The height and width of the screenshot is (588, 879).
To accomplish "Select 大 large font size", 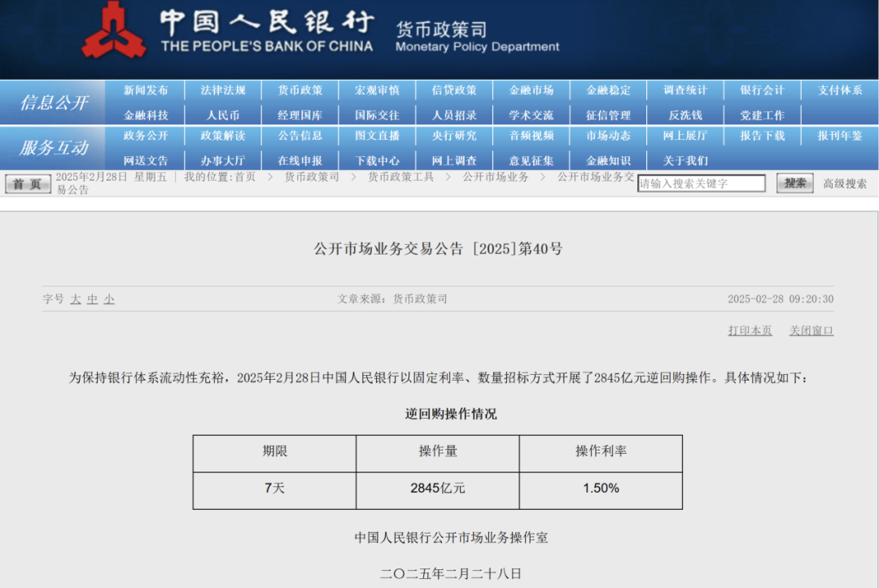I will tap(76, 299).
